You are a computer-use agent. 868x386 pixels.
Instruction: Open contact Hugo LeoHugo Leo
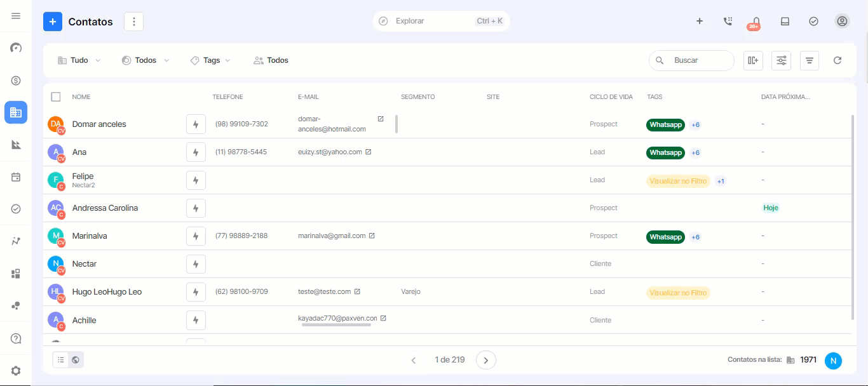point(107,291)
